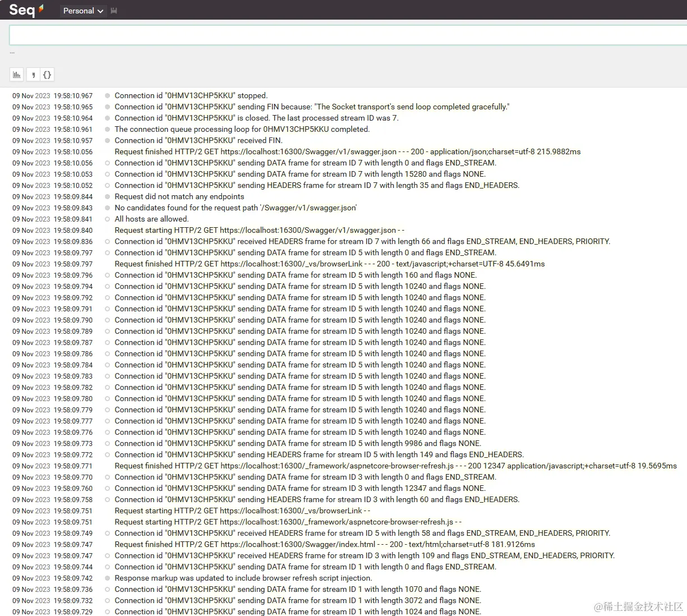Click level dot of 'Response markup was updated' event
This screenshot has height=616, width=687.
click(x=107, y=578)
